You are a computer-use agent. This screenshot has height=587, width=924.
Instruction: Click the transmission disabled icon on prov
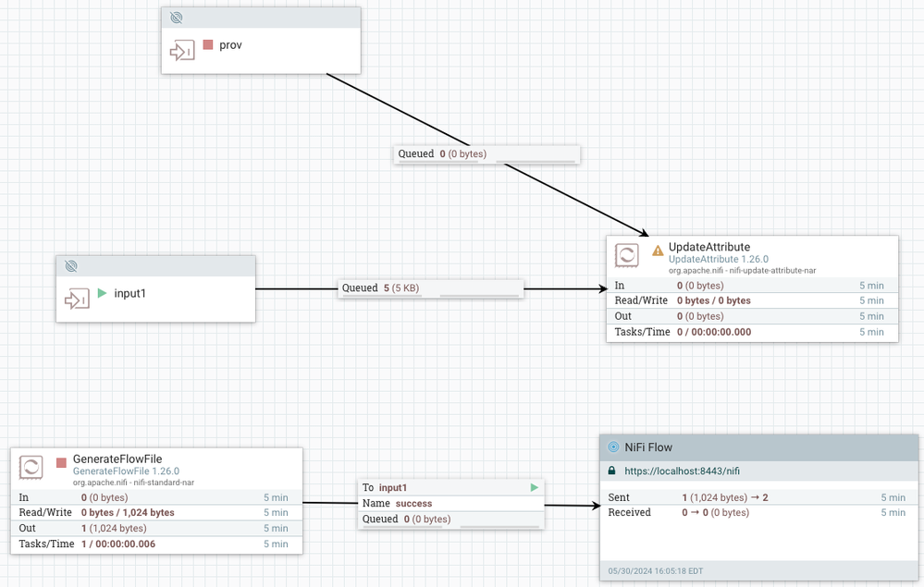(x=176, y=18)
